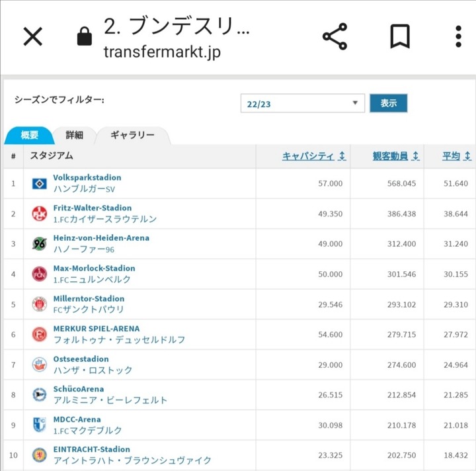Click the Eintracht Braunschweig club crest
The height and width of the screenshot is (471, 476).
pos(40,455)
